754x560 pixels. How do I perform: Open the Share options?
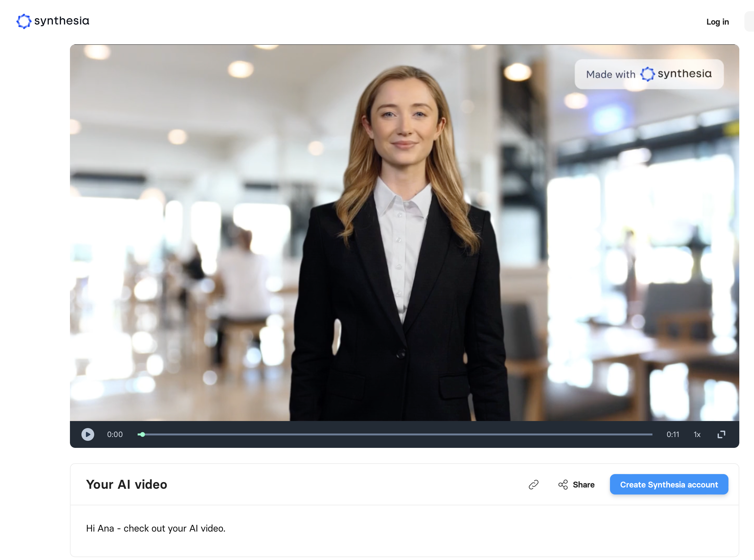[x=583, y=484]
